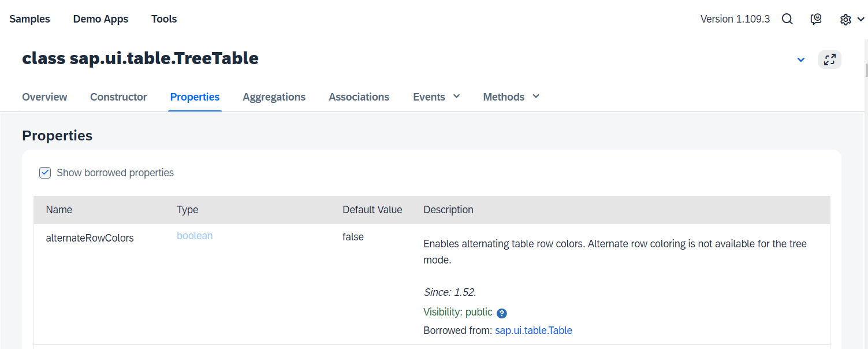Open the feedback smiley speech-bubble icon
Image resolution: width=868 pixels, height=349 pixels.
click(816, 18)
